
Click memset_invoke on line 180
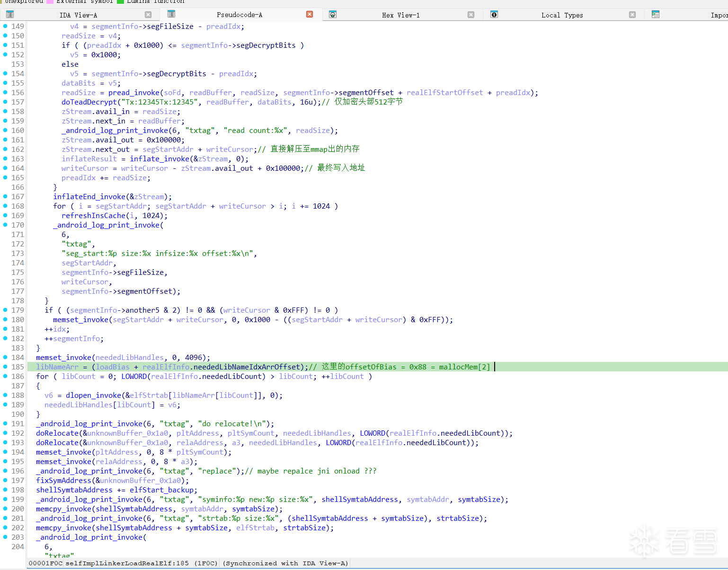point(81,320)
